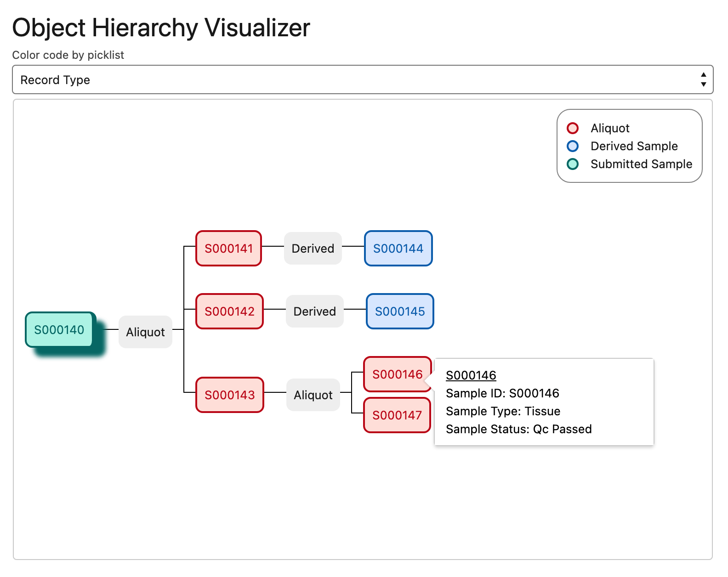This screenshot has height=577, width=728.
Task: Select the root node S000140
Action: coord(59,330)
